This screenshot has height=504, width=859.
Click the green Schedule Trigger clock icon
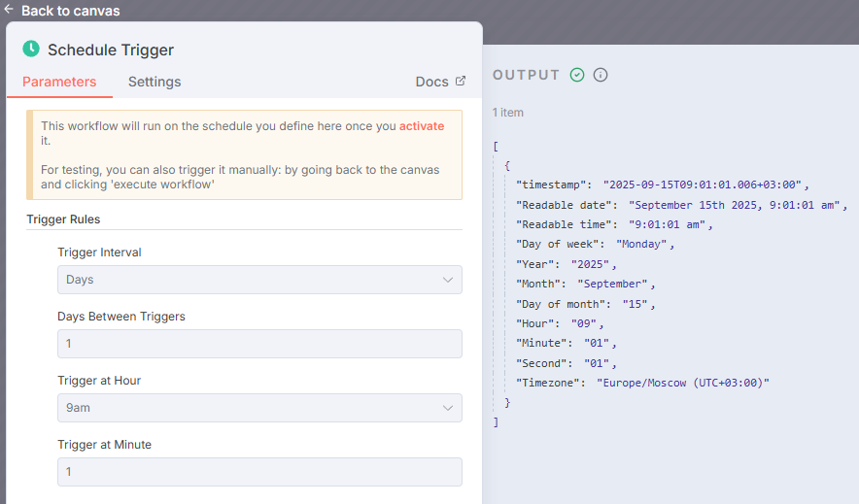pos(31,49)
